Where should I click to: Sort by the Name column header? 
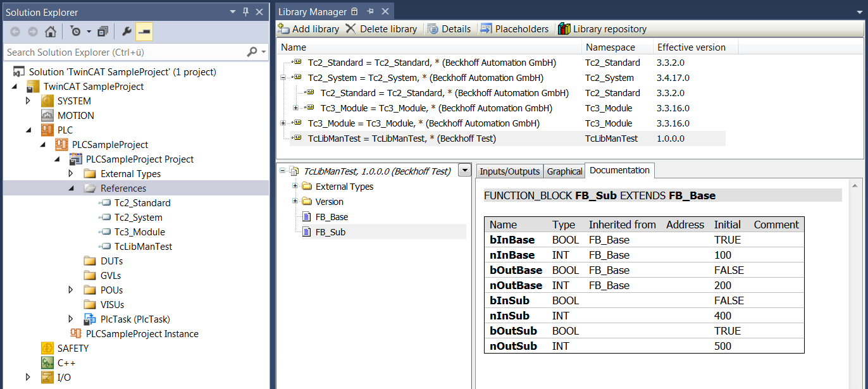click(429, 47)
